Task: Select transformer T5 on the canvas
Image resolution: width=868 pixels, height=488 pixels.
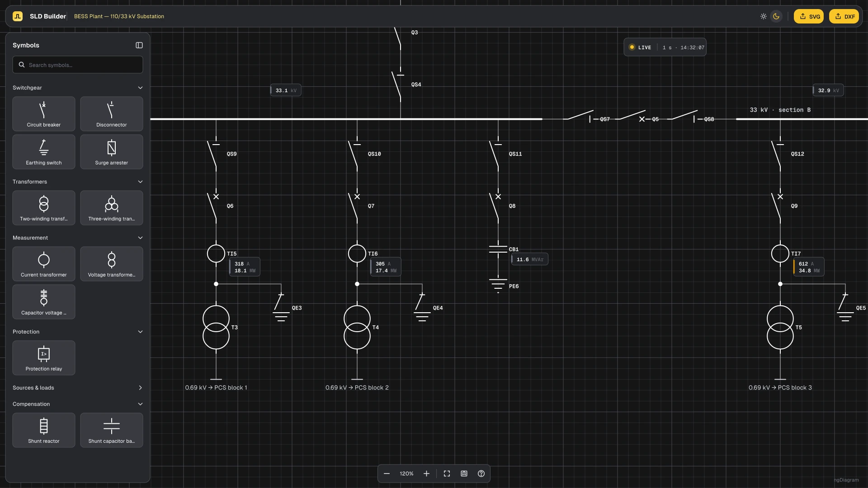Action: [780, 327]
